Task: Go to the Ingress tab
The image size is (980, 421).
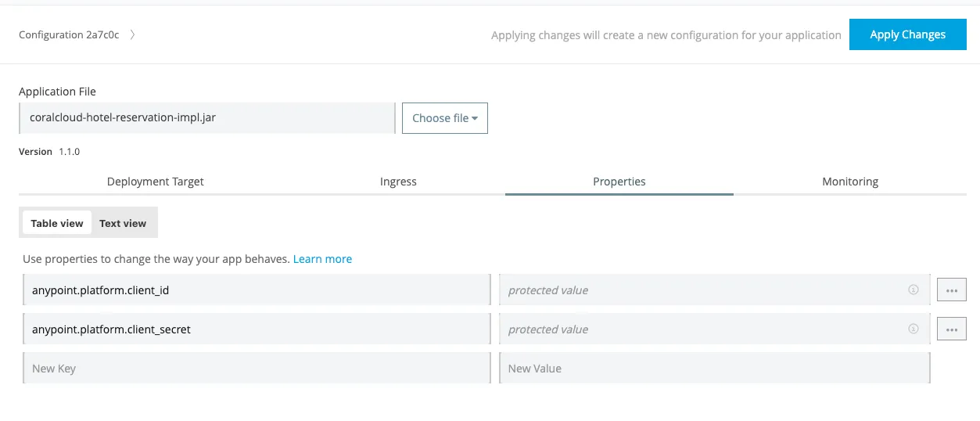Action: click(398, 182)
